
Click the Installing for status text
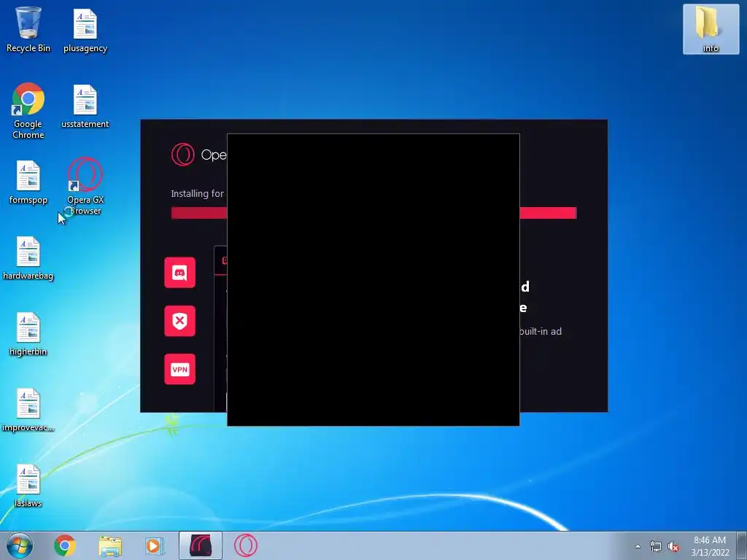tap(197, 193)
